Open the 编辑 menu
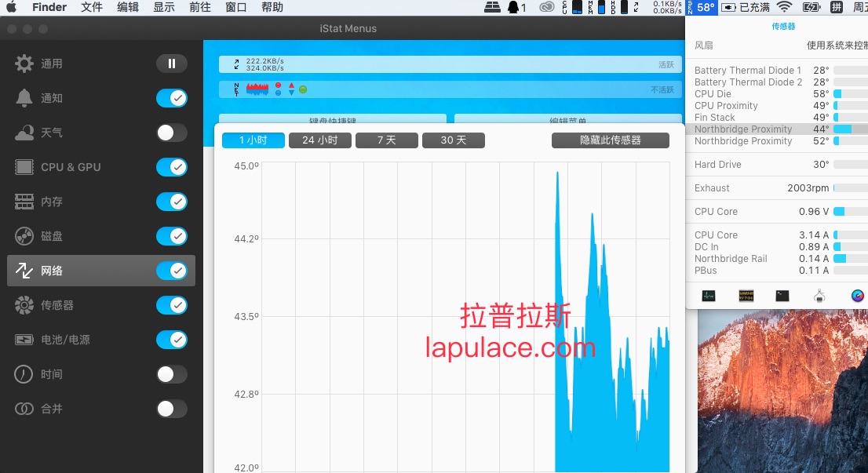Screen dimensions: 868x473 click(x=128, y=7)
